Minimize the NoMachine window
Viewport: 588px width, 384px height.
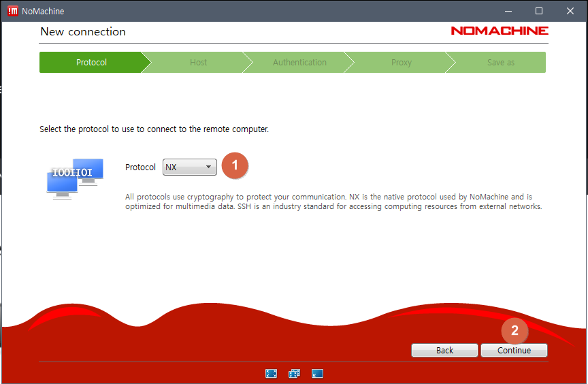coord(508,11)
